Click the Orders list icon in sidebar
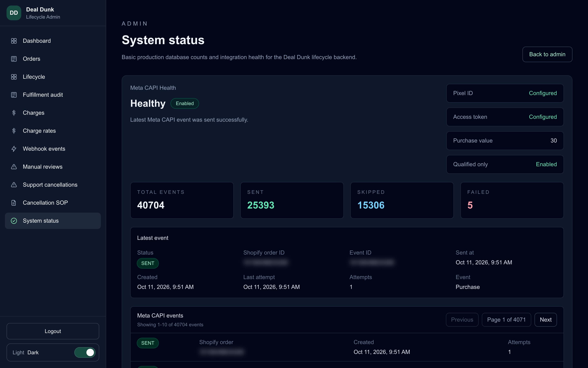 (14, 59)
